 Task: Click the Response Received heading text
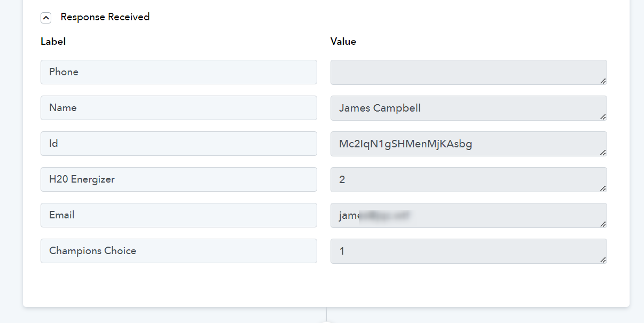point(105,17)
